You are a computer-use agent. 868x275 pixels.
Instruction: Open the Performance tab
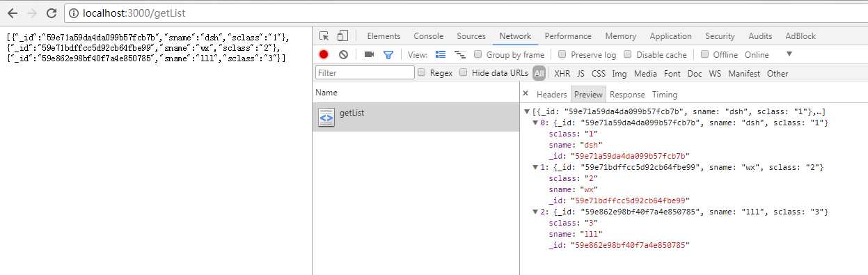point(568,36)
